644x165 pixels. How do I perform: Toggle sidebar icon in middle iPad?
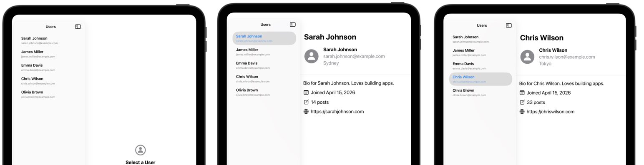click(x=293, y=25)
